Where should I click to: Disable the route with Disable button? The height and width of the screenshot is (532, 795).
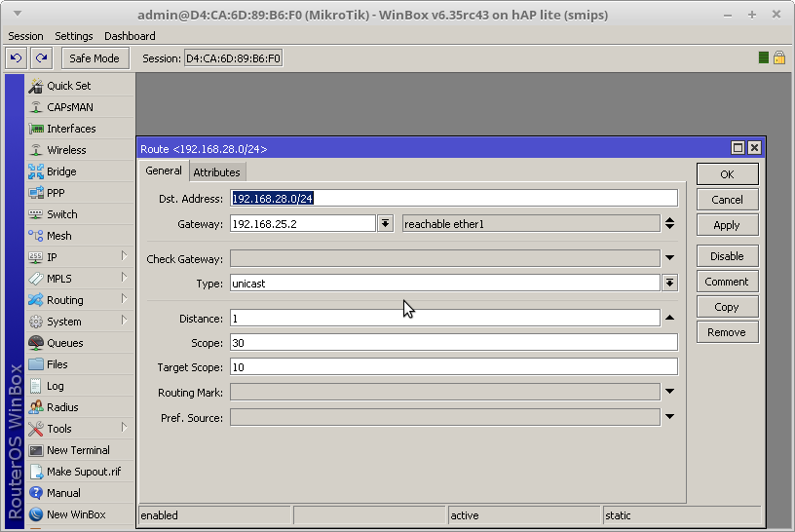(727, 256)
